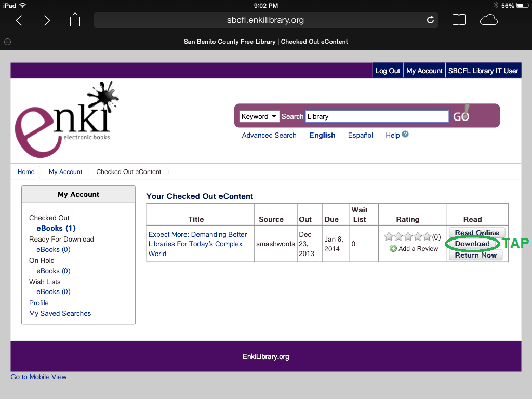Tap the address bar sbcfl.enkilibrary.org
This screenshot has height=399, width=532.
pyautogui.click(x=265, y=20)
